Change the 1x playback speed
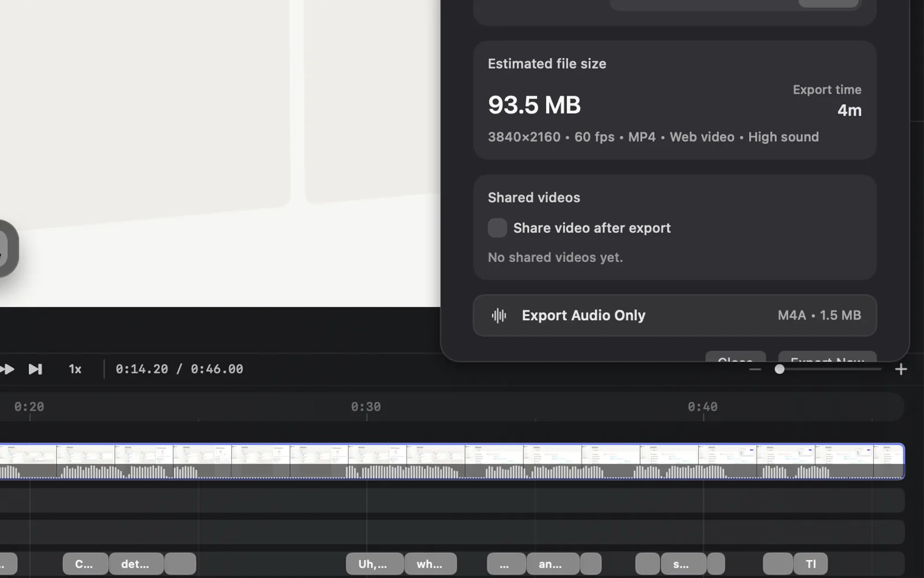This screenshot has width=924, height=578. coord(75,369)
